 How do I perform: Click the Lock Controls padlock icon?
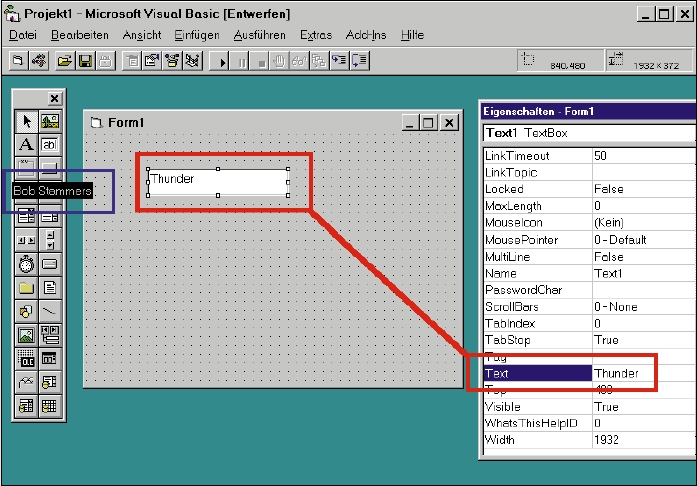(x=105, y=60)
